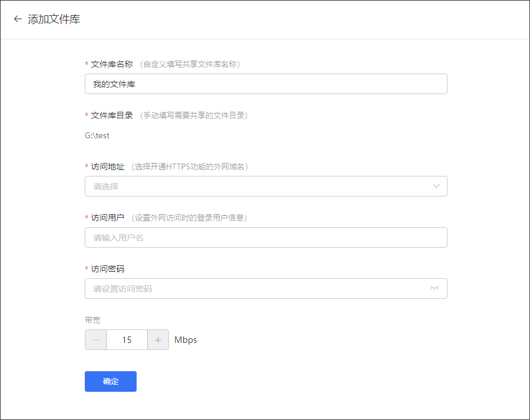The height and width of the screenshot is (420, 530).
Task: Click the 请输入用户名 username input
Action: click(266, 238)
